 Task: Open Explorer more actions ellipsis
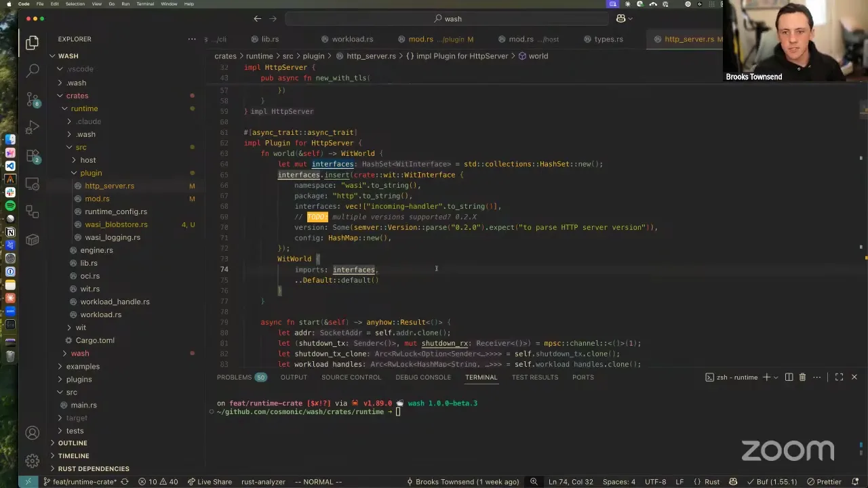(x=192, y=39)
